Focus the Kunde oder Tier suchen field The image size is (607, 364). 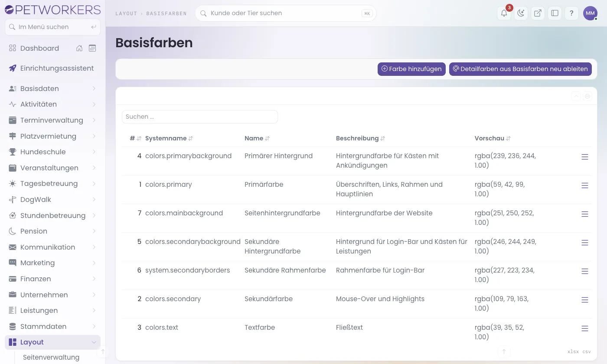click(286, 13)
